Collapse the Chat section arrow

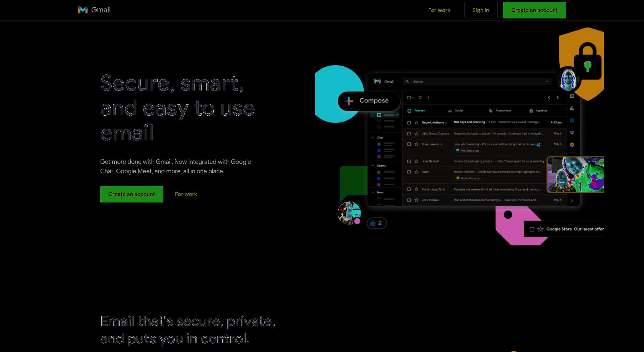click(x=373, y=137)
